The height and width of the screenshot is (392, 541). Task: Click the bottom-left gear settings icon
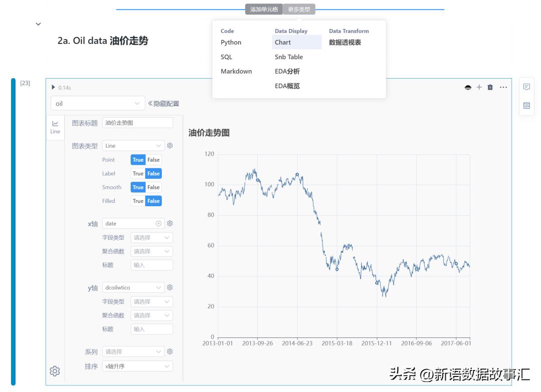tap(54, 370)
